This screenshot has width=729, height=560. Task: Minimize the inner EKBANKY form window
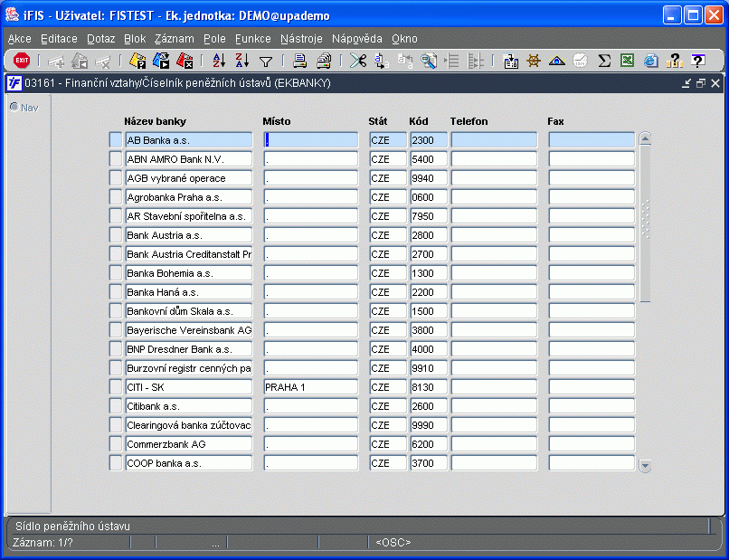click(x=686, y=83)
